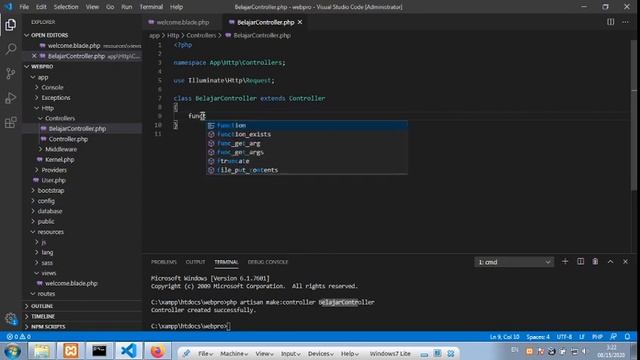
Task: Select 'function' autocomplete suggestion
Action: point(307,125)
